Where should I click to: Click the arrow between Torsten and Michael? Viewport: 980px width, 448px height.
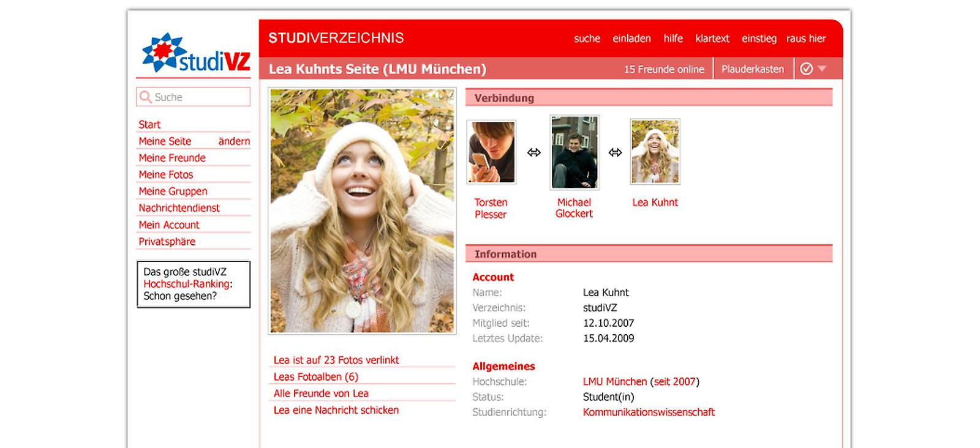point(534,152)
